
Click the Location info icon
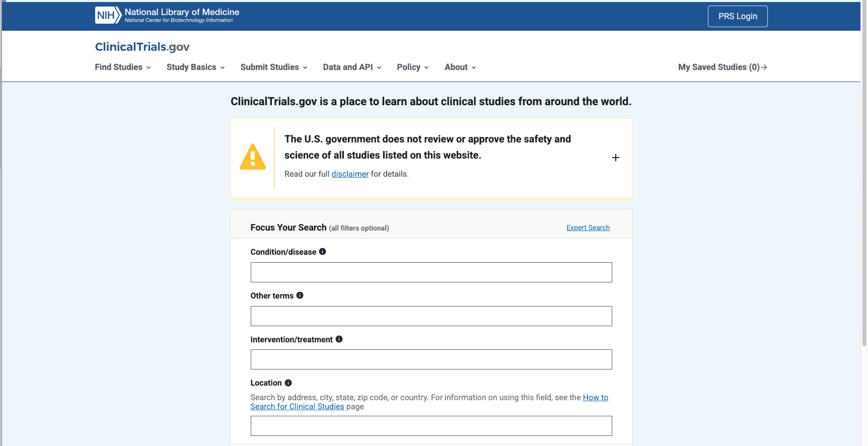click(x=288, y=383)
